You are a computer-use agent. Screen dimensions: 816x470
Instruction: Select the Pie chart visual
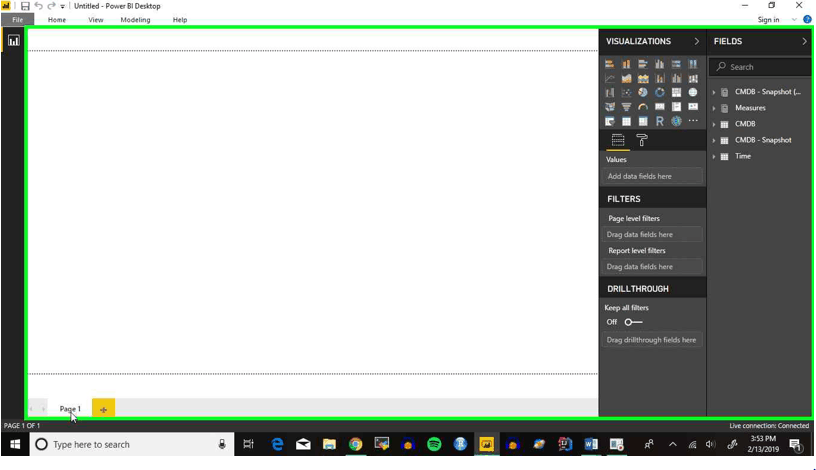click(x=643, y=93)
